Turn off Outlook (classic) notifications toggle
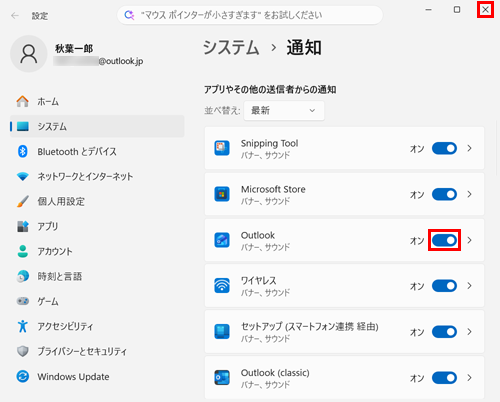Viewport: 500px width, 402px height. point(444,378)
